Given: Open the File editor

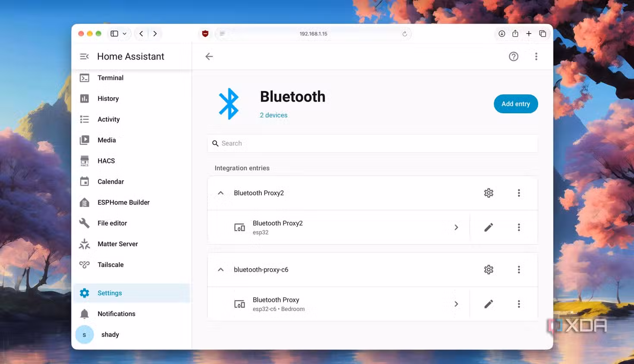Looking at the screenshot, I should pos(132,223).
